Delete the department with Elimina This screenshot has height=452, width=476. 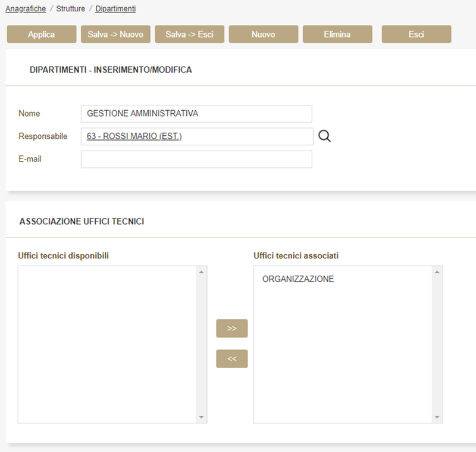337,35
